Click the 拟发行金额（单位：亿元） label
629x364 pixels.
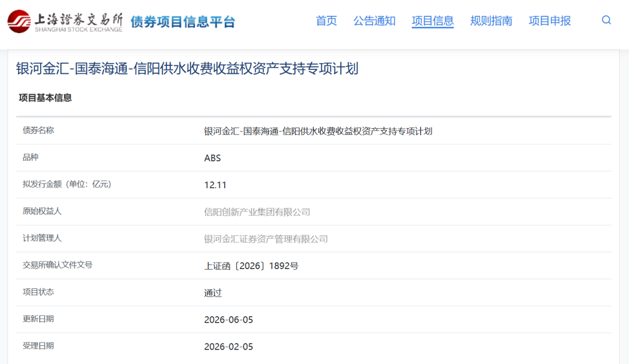click(x=67, y=184)
